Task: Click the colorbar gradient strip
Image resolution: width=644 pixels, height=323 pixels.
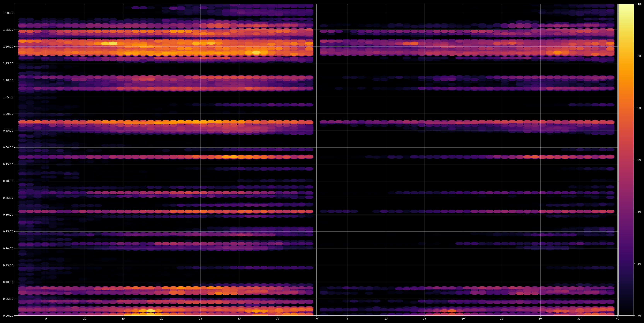Action: pos(626,160)
